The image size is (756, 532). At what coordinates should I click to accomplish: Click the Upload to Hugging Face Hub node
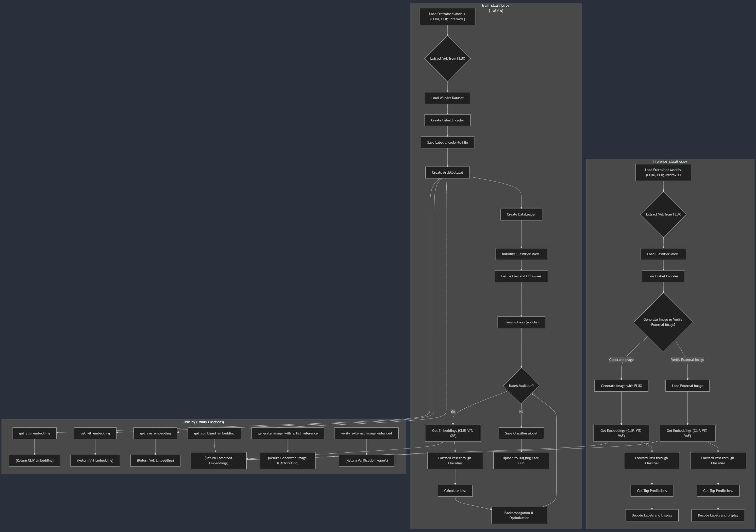pyautogui.click(x=521, y=460)
